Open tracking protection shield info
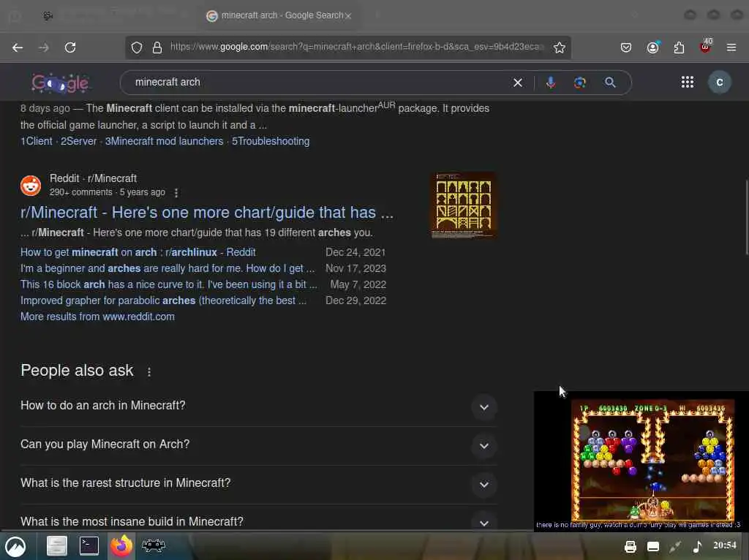Image resolution: width=749 pixels, height=560 pixels. click(137, 48)
